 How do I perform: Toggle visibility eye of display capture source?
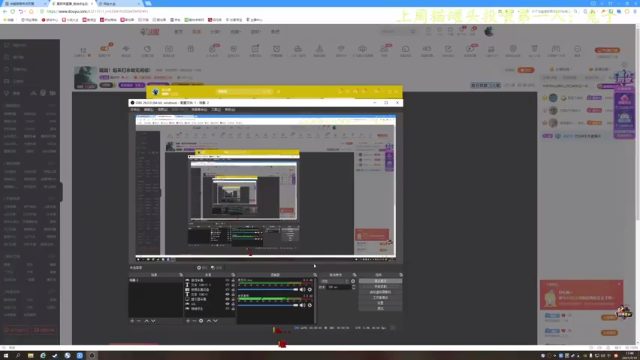pyautogui.click(x=227, y=299)
